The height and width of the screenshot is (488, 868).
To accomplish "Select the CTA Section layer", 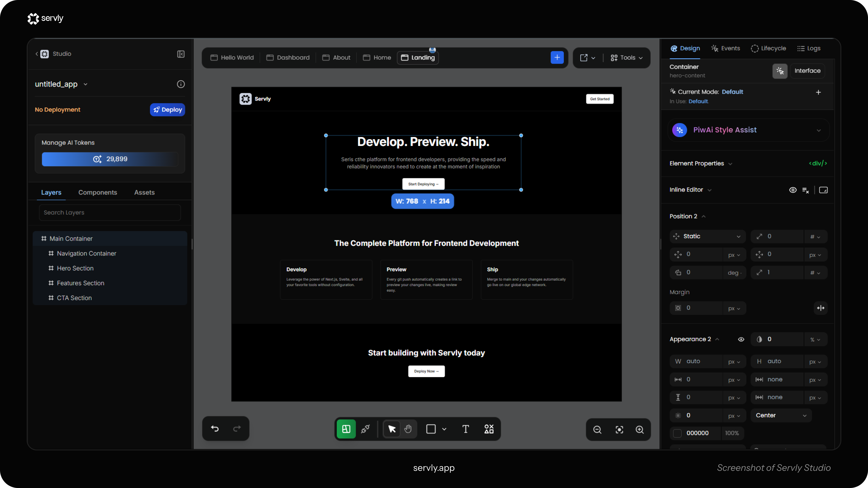I will coord(110,298).
